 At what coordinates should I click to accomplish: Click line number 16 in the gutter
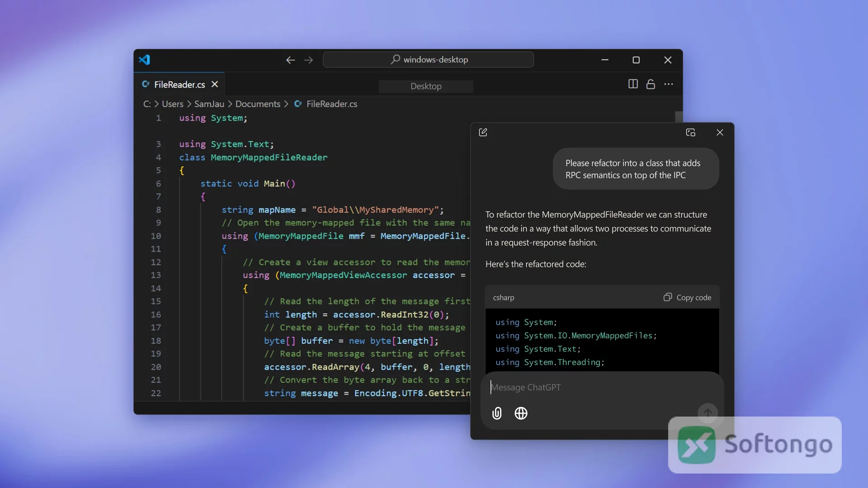pos(156,315)
